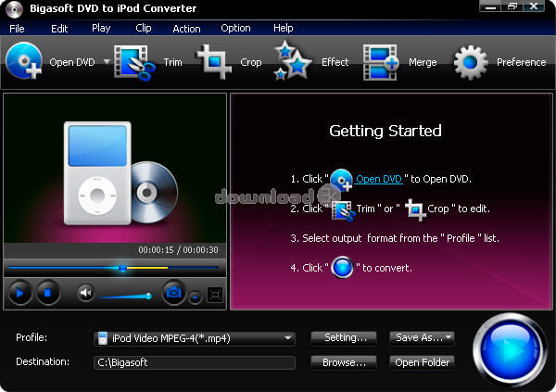This screenshot has width=556, height=392.
Task: Click the Open DVD icon in Getting Started
Action: [341, 180]
